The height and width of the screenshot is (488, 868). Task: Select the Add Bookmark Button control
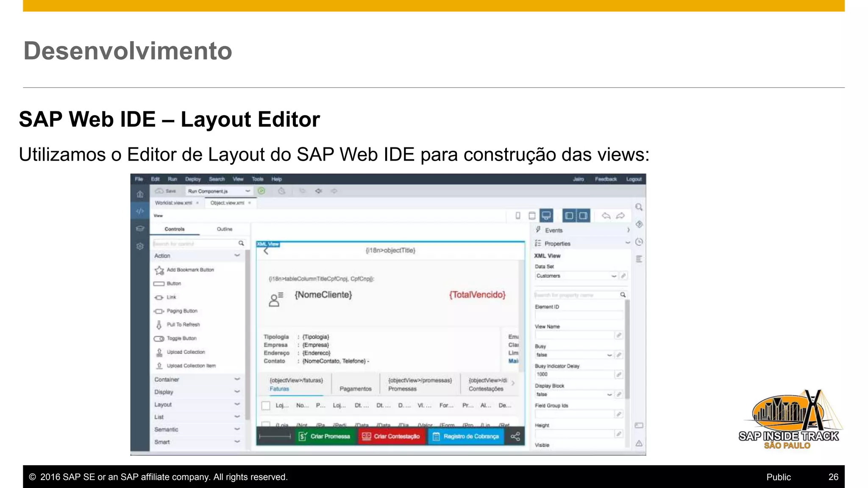[185, 270]
